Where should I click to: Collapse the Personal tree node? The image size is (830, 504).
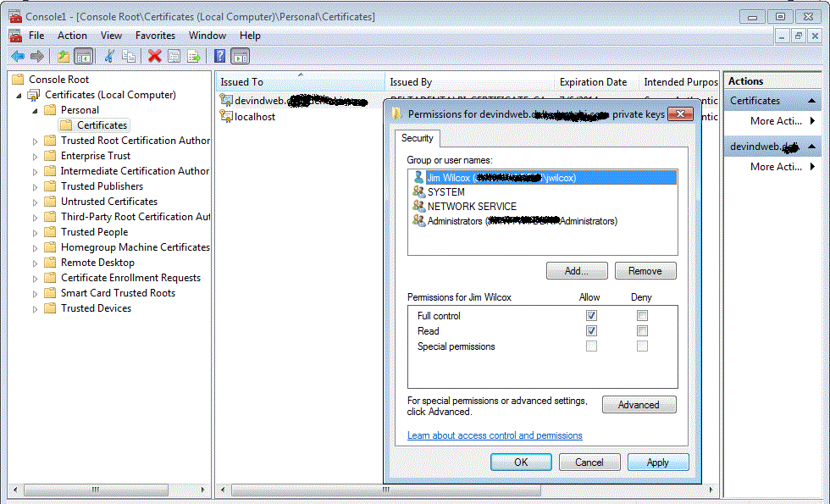click(35, 111)
